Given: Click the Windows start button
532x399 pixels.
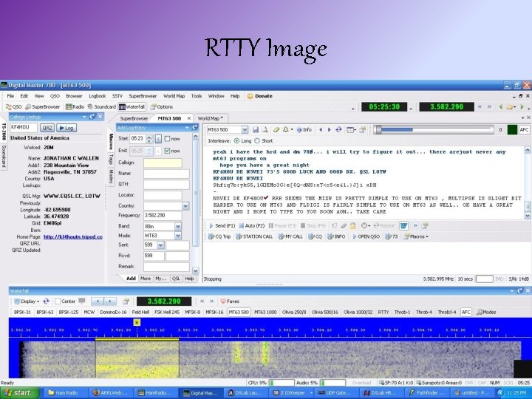Looking at the screenshot, I should [19, 393].
